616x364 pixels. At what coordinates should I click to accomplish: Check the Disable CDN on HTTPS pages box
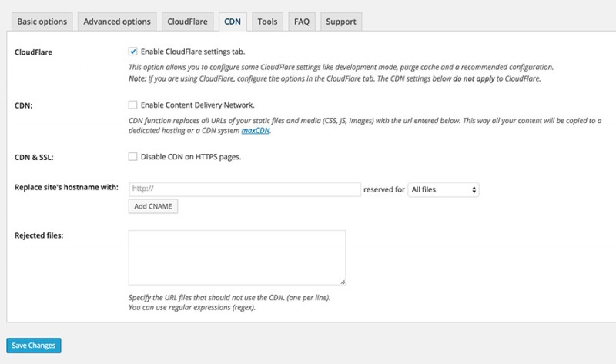coord(133,157)
